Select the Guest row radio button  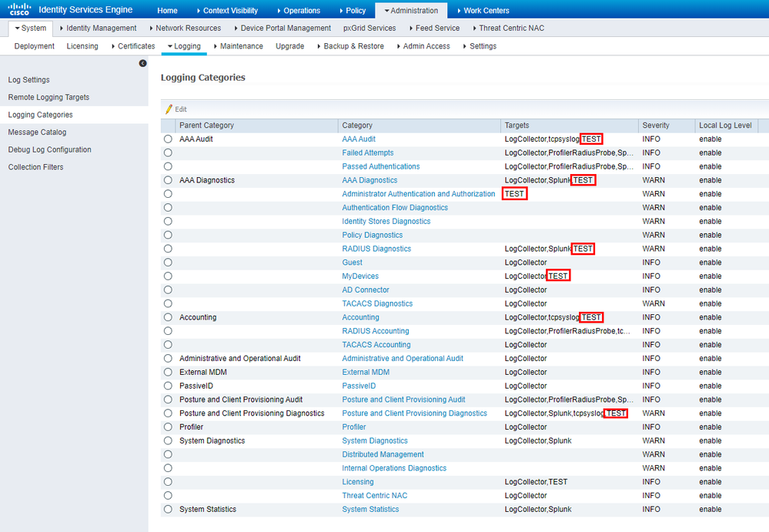(169, 263)
